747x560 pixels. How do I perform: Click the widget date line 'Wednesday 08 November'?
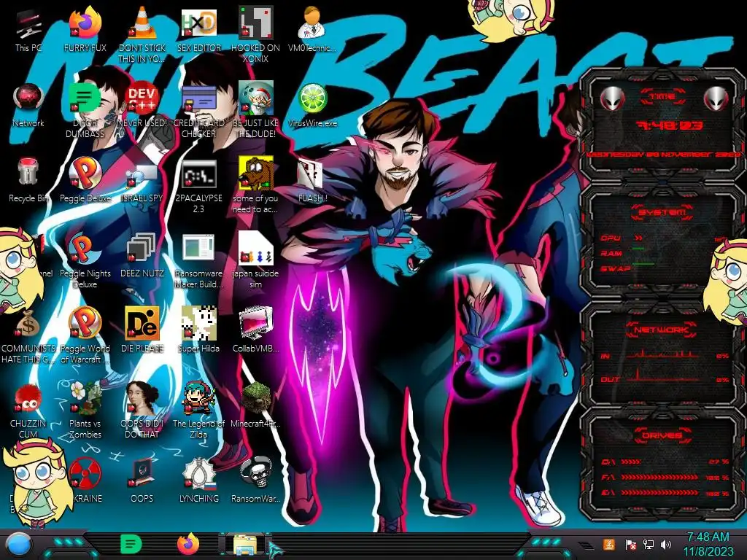(x=663, y=155)
